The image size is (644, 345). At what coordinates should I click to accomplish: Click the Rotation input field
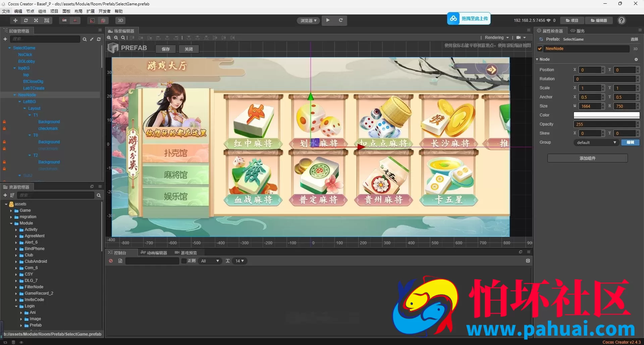tap(604, 79)
